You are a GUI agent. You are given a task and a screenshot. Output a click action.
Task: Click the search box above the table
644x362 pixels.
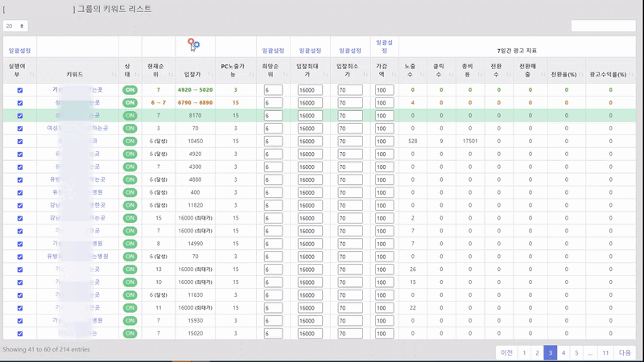pyautogui.click(x=603, y=27)
